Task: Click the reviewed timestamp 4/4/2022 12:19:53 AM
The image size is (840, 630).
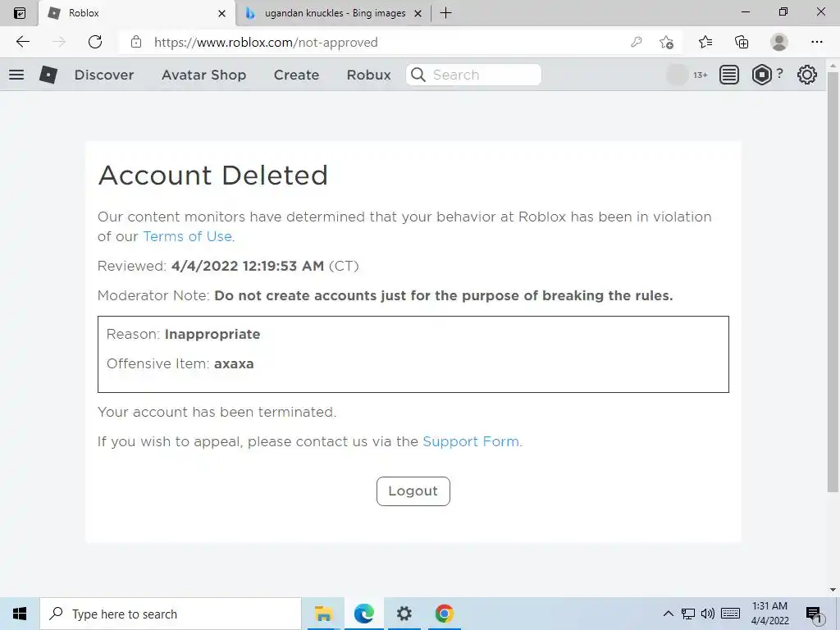Action: coord(248,266)
